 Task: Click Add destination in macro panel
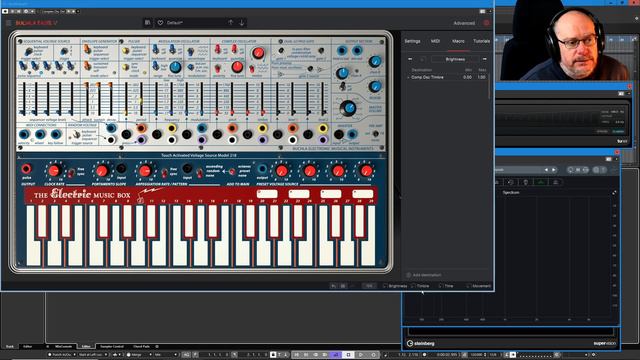424,275
